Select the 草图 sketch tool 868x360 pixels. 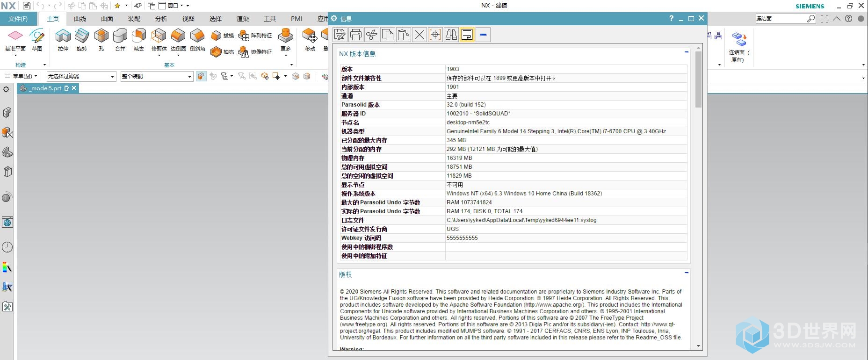(x=37, y=40)
